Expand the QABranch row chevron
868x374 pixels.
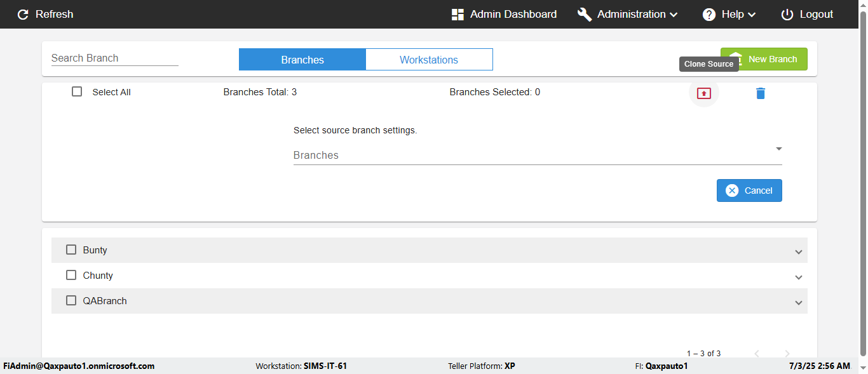tap(799, 303)
